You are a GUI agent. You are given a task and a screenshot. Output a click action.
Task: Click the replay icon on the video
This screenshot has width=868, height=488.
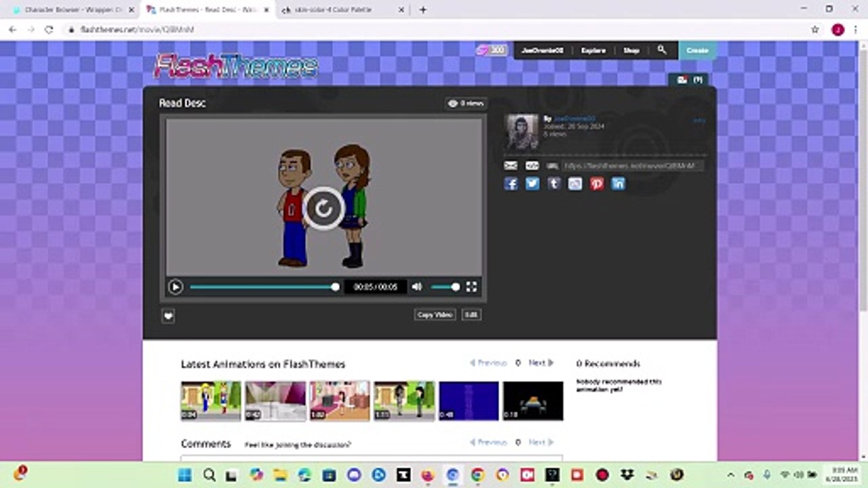point(323,208)
